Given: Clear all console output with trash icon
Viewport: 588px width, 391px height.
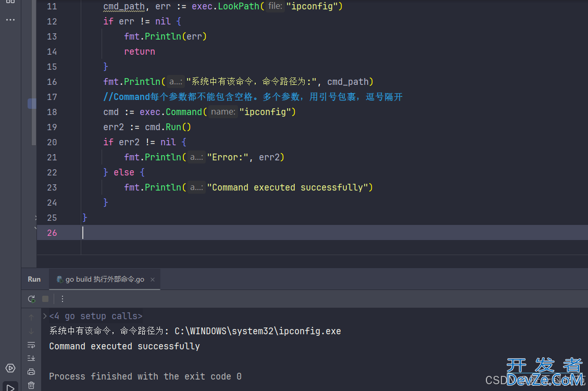Looking at the screenshot, I should pos(31,385).
